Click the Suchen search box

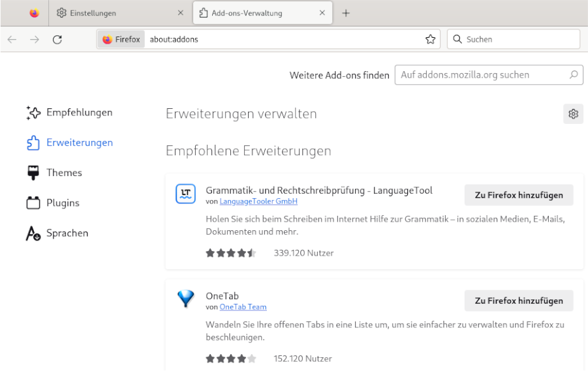(x=514, y=39)
